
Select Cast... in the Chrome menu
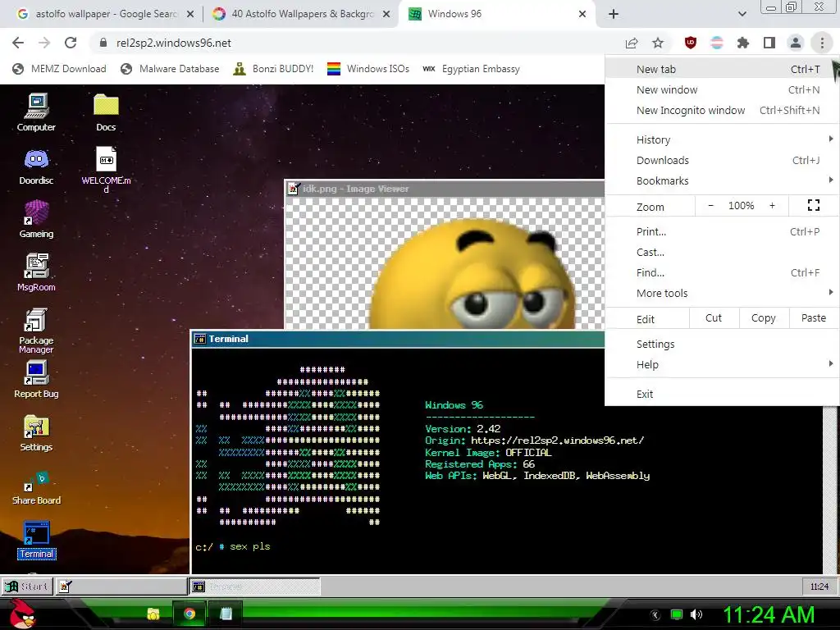[722, 253]
